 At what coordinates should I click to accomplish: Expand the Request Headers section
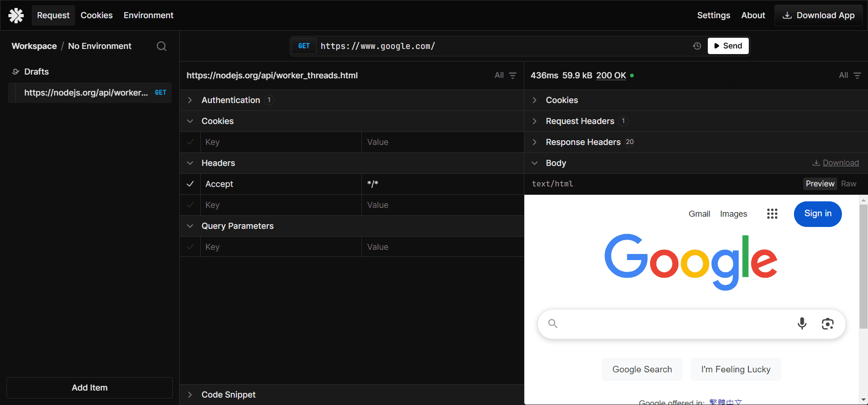click(x=696, y=121)
